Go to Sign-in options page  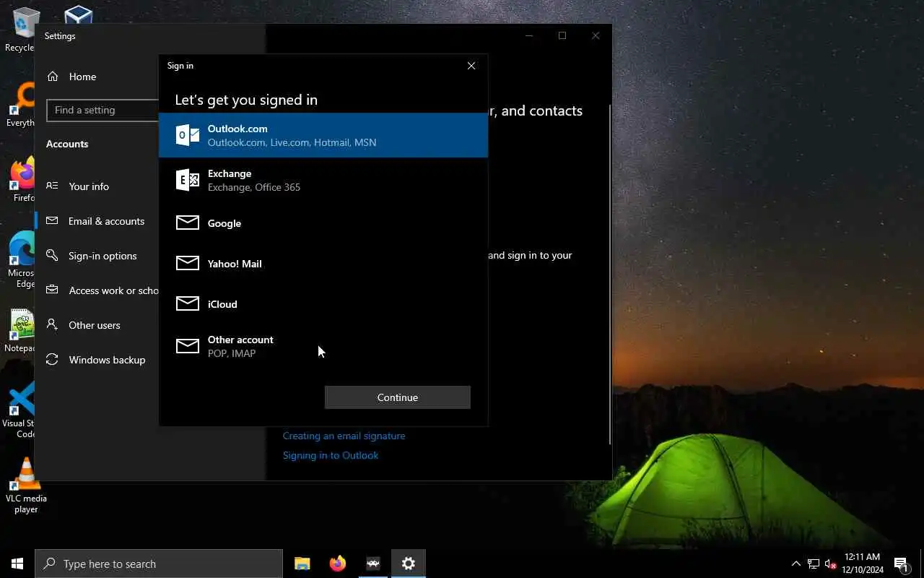click(x=97, y=256)
